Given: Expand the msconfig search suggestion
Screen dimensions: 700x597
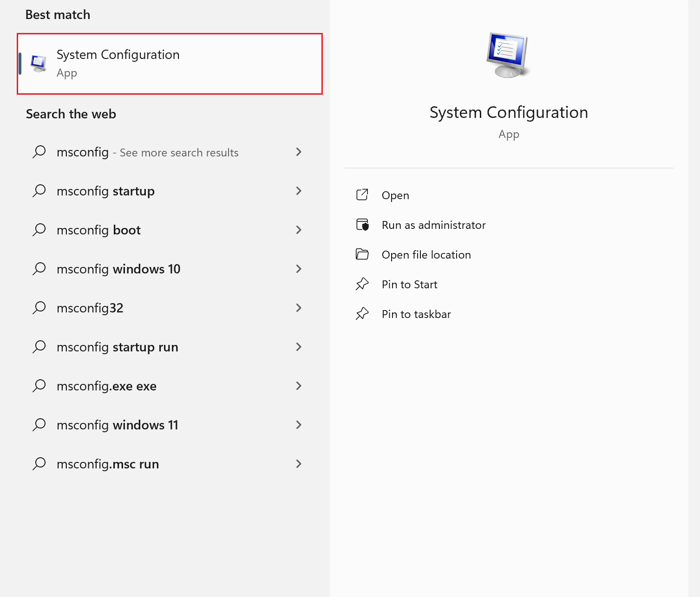Looking at the screenshot, I should 299,152.
